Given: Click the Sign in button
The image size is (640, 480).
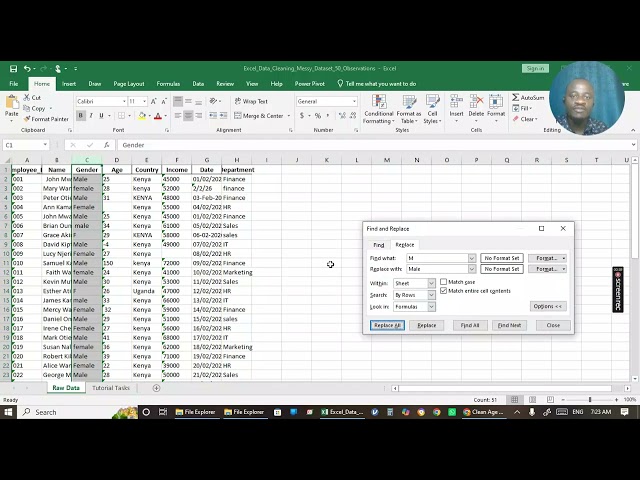Looking at the screenshot, I should tap(535, 69).
